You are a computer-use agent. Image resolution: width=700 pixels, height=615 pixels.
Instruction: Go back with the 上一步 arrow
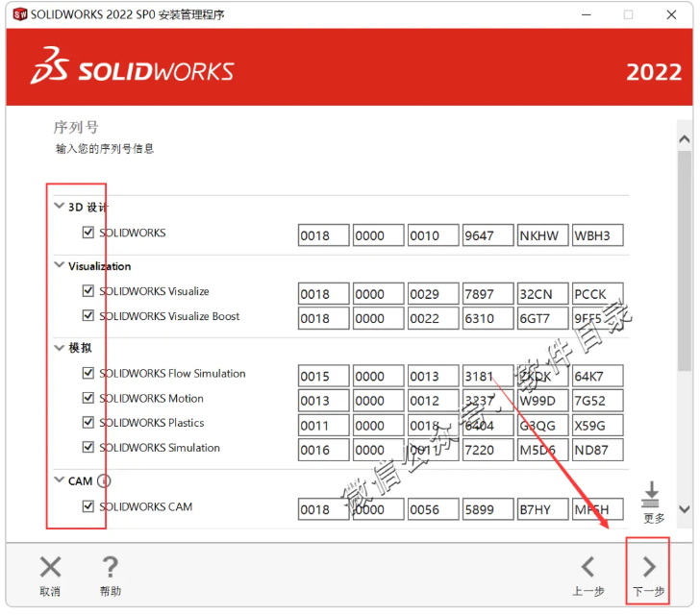click(587, 567)
